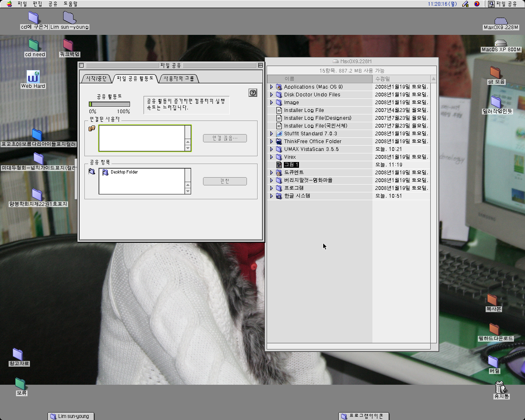
Task: Switch to the 시작/중단 tab
Action: pos(96,78)
